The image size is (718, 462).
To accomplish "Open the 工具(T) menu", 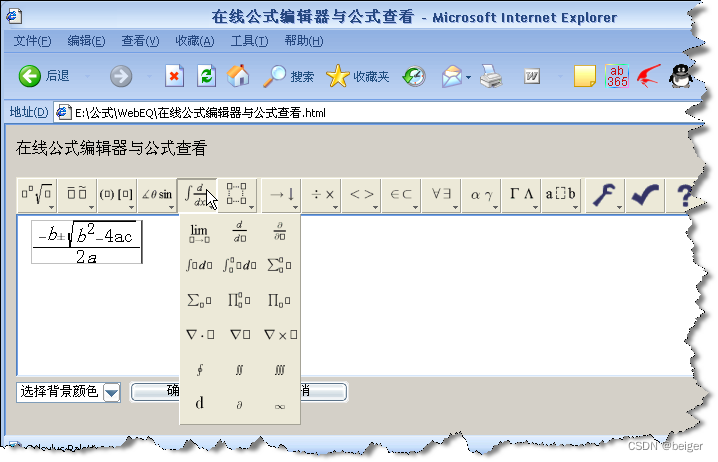I will pos(249,41).
